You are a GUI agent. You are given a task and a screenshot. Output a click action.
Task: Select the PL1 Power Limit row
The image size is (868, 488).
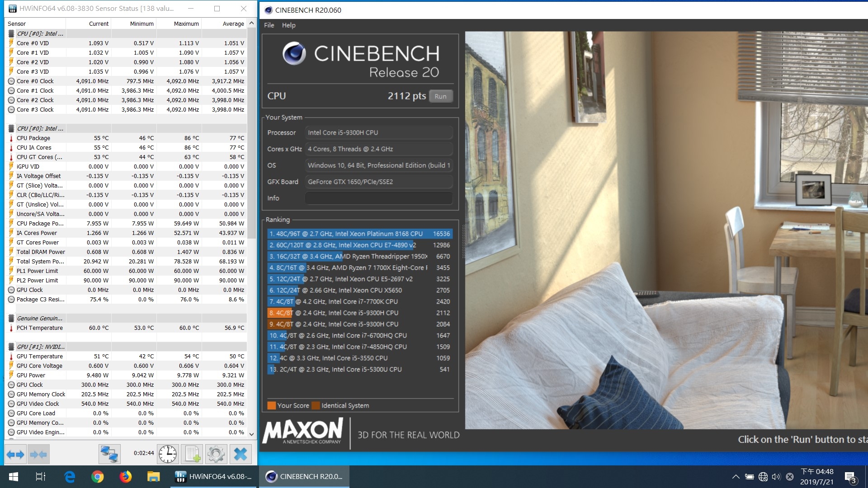(126, 271)
